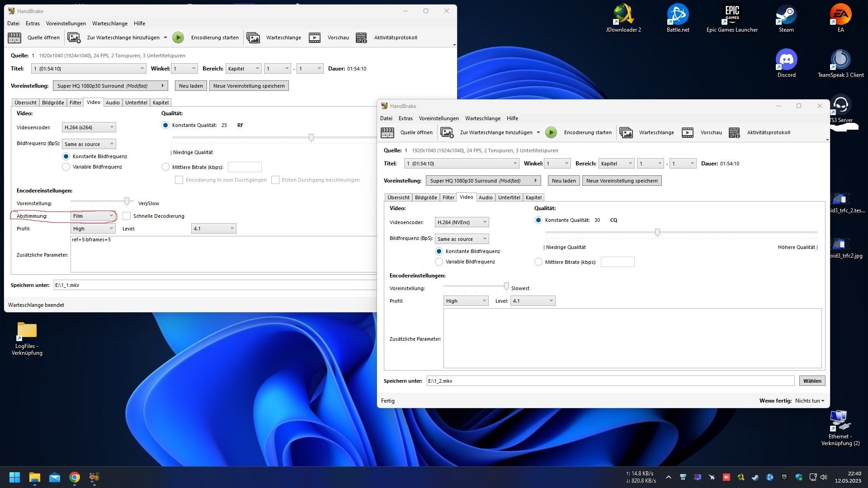Select Mittlere Bitrate radio in back window
The width and height of the screenshot is (868, 488).
pyautogui.click(x=165, y=167)
